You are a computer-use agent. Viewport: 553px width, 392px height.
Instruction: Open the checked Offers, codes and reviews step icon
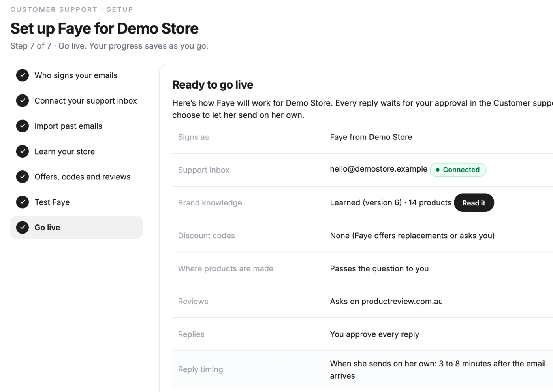(23, 176)
